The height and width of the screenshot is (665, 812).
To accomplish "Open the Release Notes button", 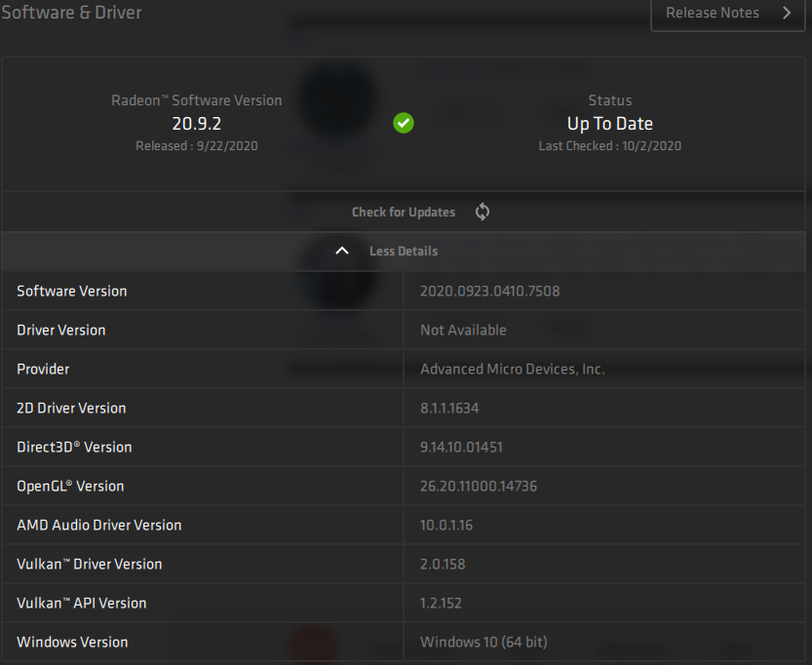I will click(727, 14).
